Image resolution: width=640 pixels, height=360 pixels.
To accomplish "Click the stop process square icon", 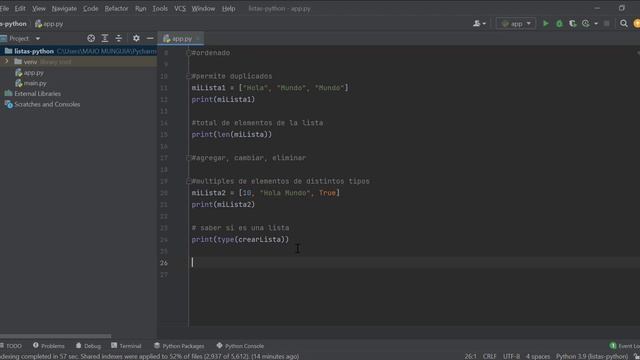I will point(607,24).
